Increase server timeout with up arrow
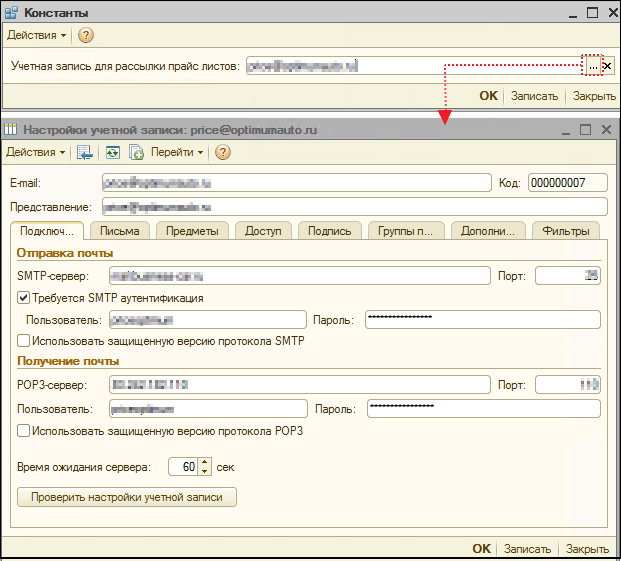The height and width of the screenshot is (561, 621). tap(204, 462)
